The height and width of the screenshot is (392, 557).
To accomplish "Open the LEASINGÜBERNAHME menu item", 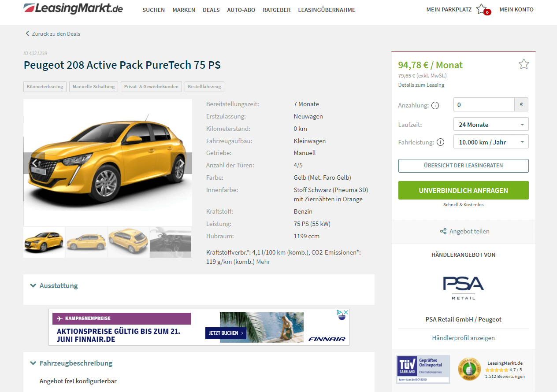I will pos(327,10).
